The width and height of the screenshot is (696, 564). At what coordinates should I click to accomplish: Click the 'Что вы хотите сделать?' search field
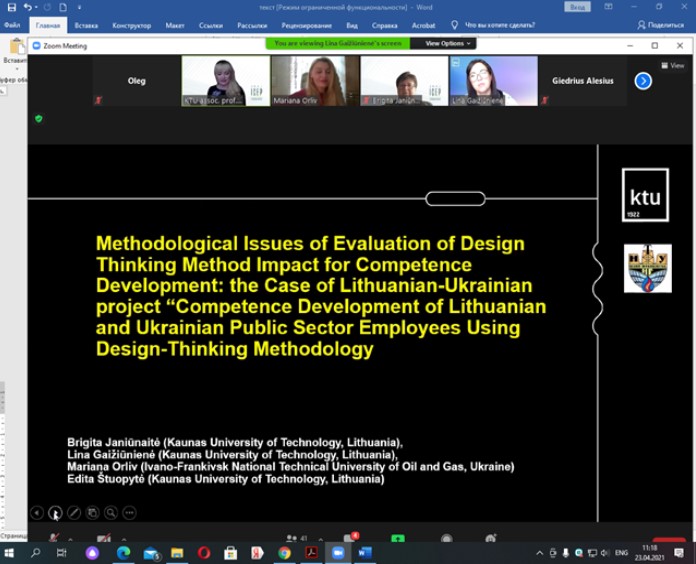pyautogui.click(x=513, y=25)
